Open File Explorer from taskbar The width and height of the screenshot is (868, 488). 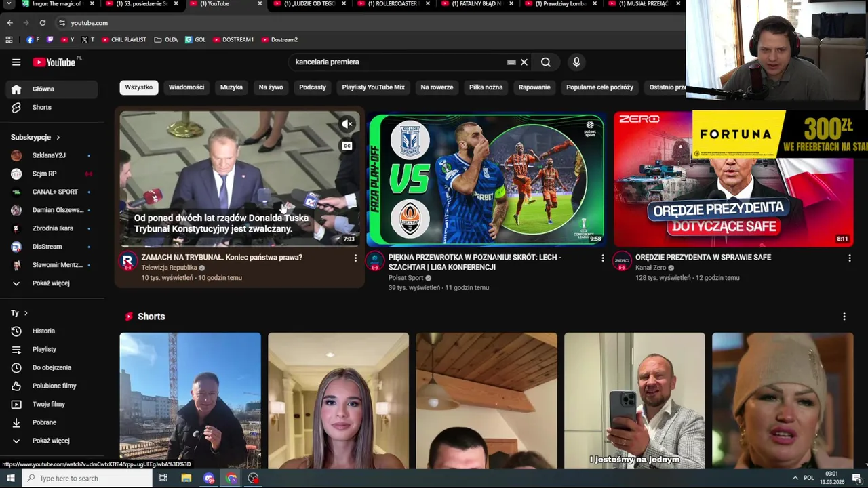click(x=186, y=479)
